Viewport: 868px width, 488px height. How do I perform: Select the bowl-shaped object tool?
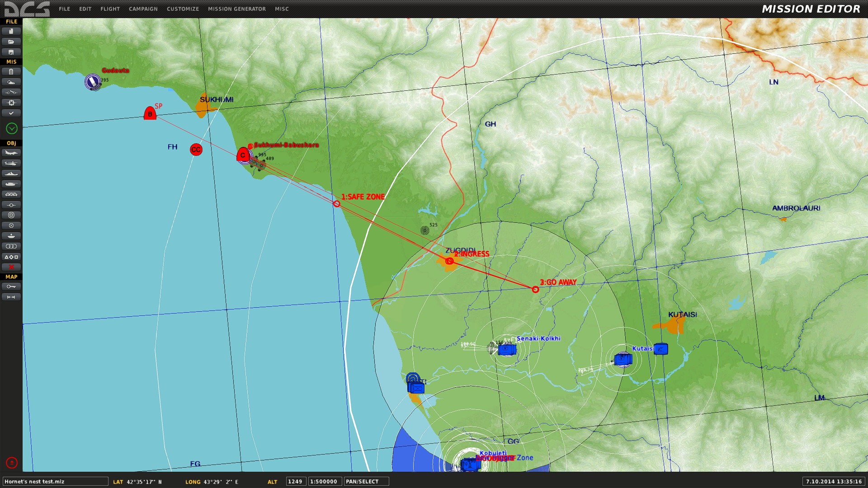(11, 236)
